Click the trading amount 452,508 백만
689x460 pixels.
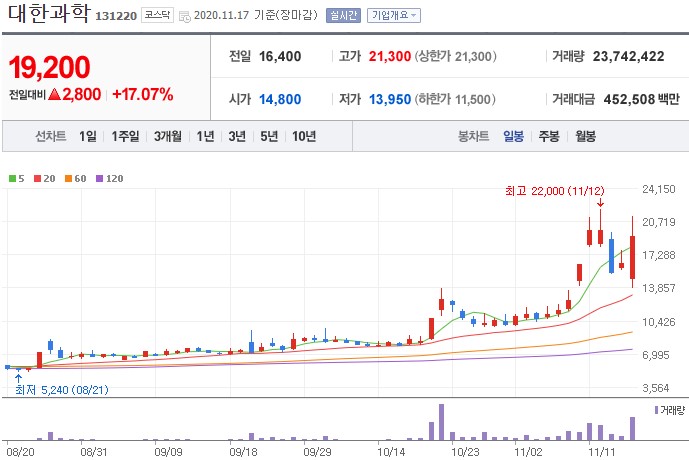pyautogui.click(x=642, y=99)
